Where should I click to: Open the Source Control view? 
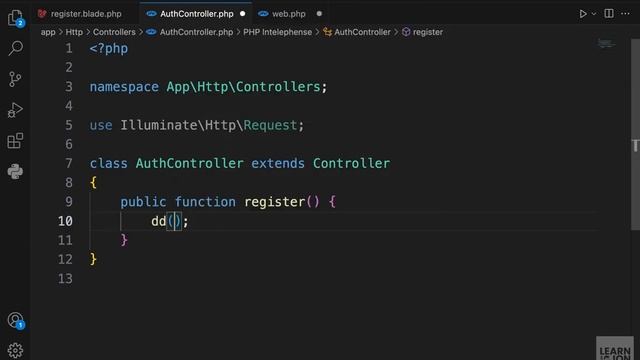(15, 79)
